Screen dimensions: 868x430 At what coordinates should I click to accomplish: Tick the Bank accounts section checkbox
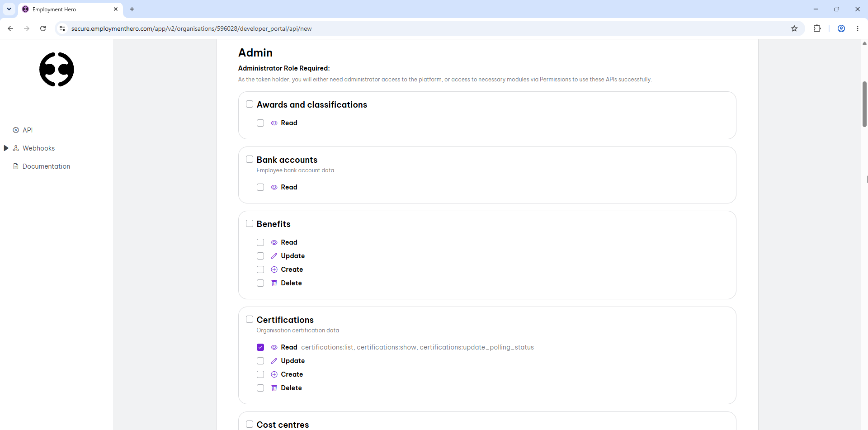tap(250, 159)
